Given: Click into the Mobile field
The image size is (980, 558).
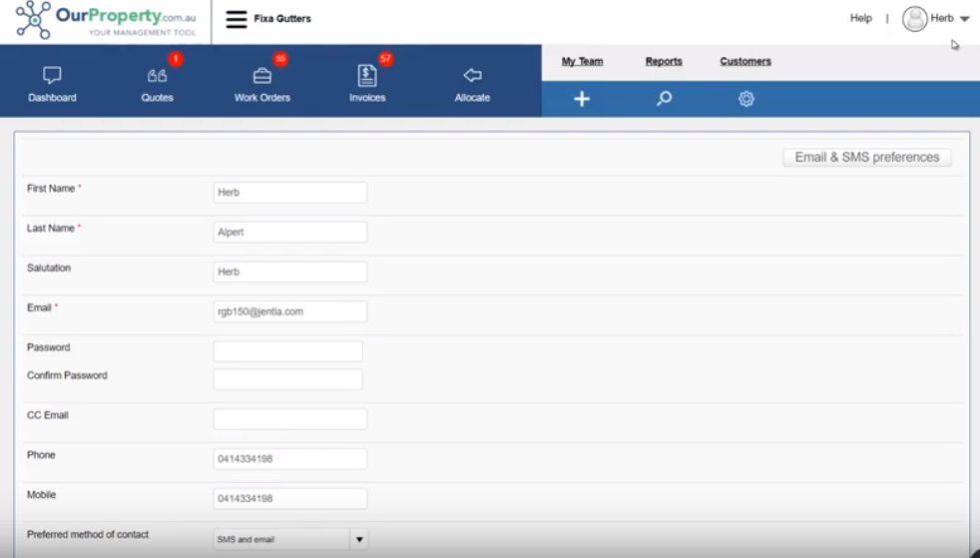Looking at the screenshot, I should [x=290, y=499].
